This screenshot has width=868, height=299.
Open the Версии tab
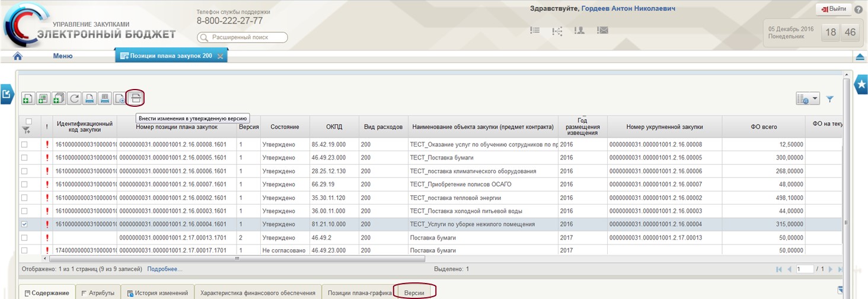pos(414,292)
